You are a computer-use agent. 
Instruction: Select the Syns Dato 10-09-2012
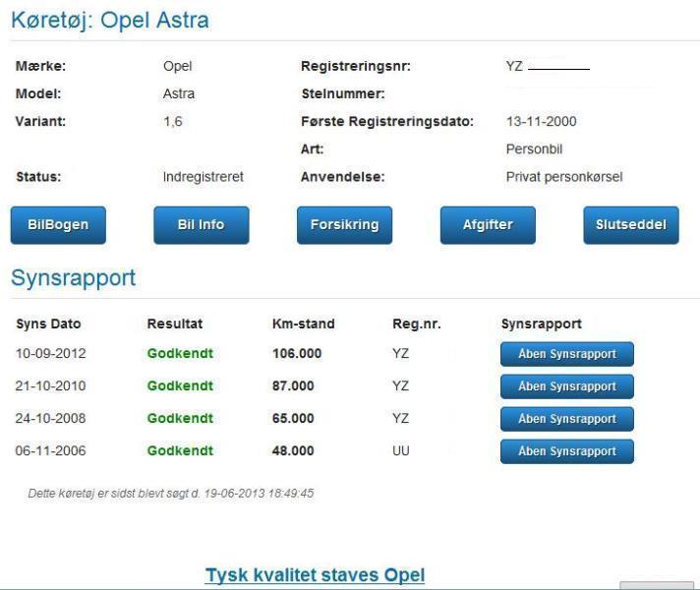[x=50, y=354]
